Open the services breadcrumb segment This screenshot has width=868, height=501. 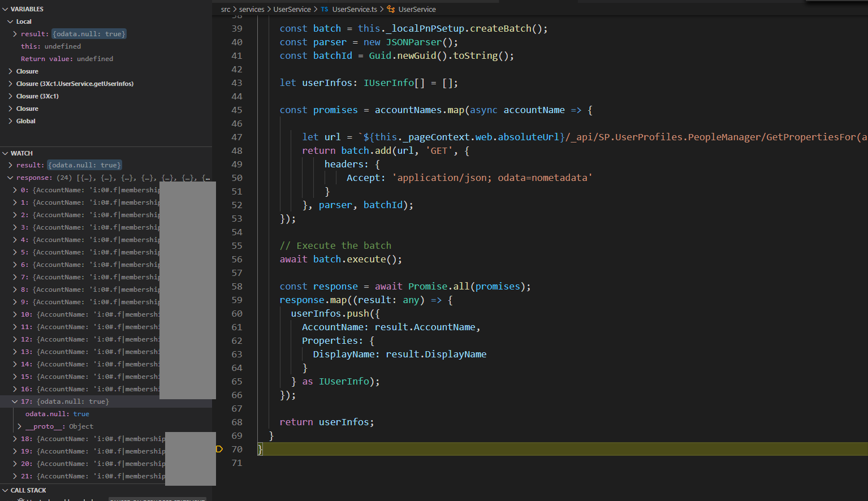coord(252,9)
